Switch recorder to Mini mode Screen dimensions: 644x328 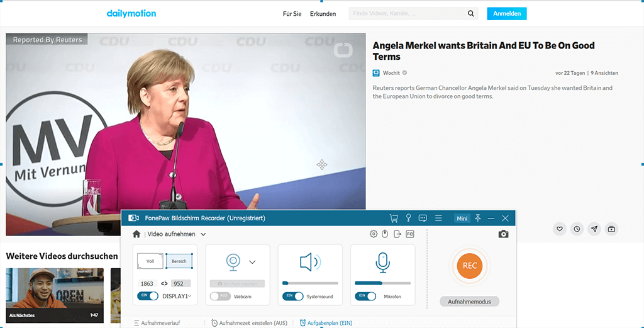[462, 218]
